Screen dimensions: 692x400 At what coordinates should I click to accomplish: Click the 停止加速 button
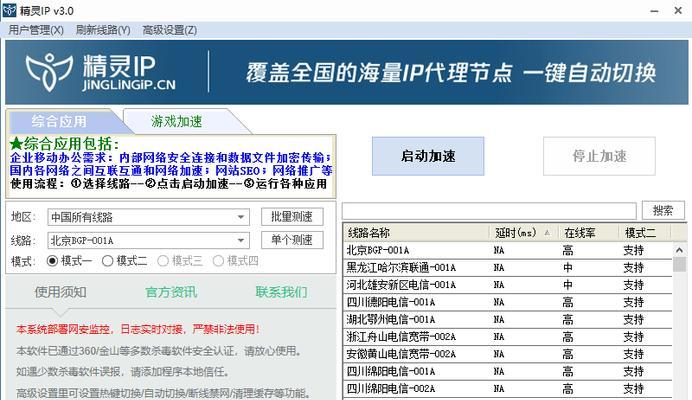click(x=599, y=156)
